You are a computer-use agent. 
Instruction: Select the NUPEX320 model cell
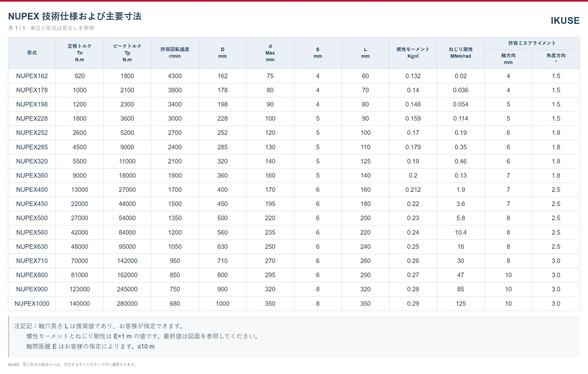click(x=32, y=161)
